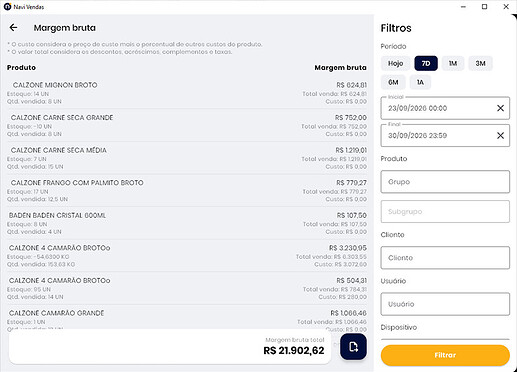Image resolution: width=517 pixels, height=372 pixels.
Task: Select the 6M period chip
Action: coord(393,82)
